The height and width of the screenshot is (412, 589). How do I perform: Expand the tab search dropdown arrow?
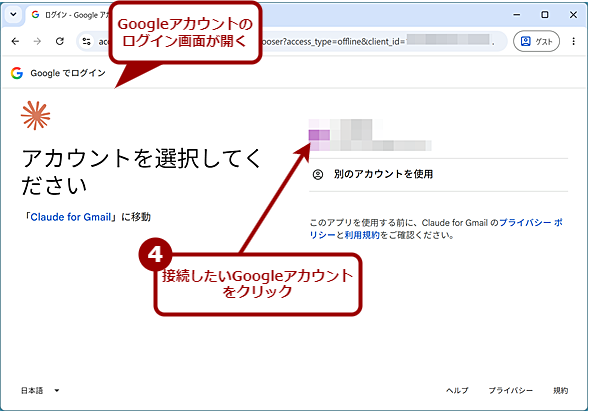click(x=14, y=15)
